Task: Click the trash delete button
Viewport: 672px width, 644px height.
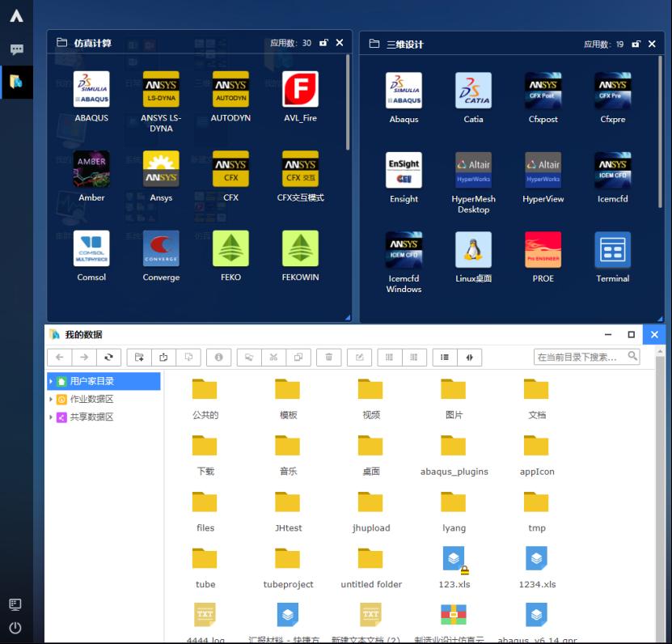Action: (x=328, y=357)
